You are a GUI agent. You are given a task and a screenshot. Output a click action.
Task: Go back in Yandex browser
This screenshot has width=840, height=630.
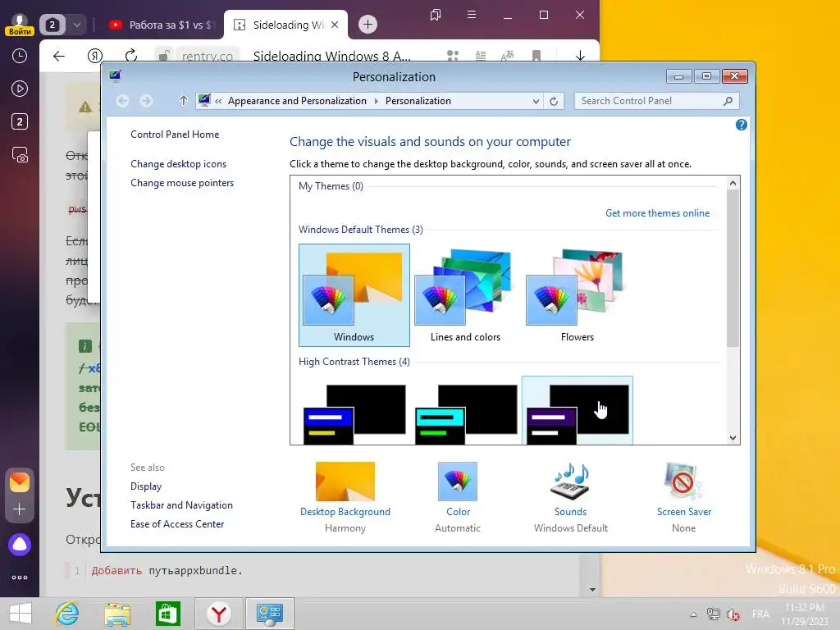(x=59, y=56)
